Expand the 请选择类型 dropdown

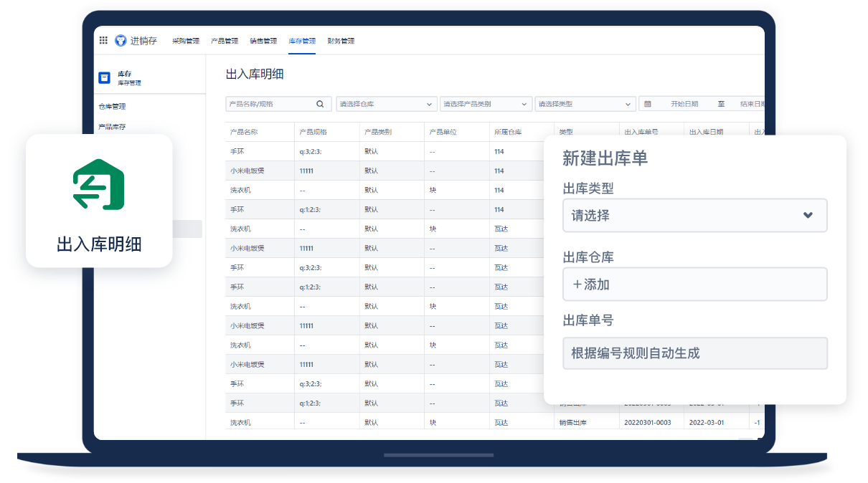point(585,104)
